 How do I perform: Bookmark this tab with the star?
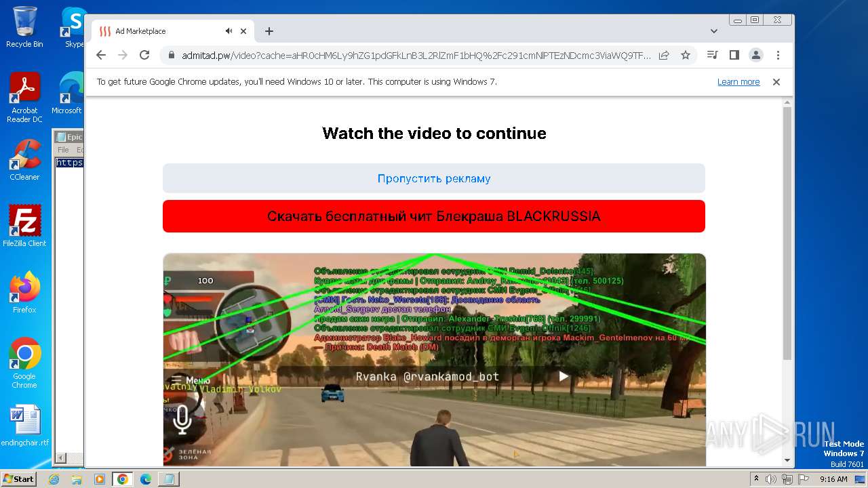[x=686, y=55]
